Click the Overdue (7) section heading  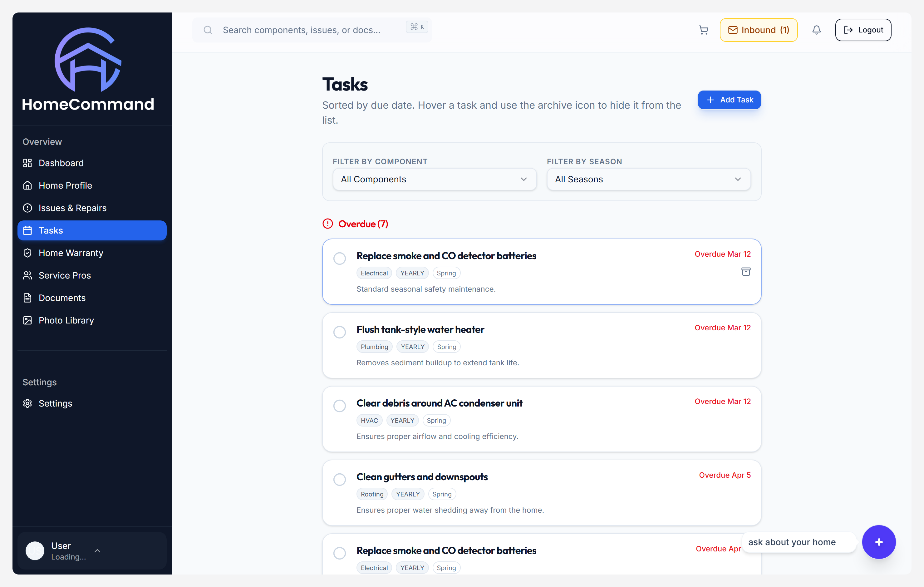(x=363, y=224)
